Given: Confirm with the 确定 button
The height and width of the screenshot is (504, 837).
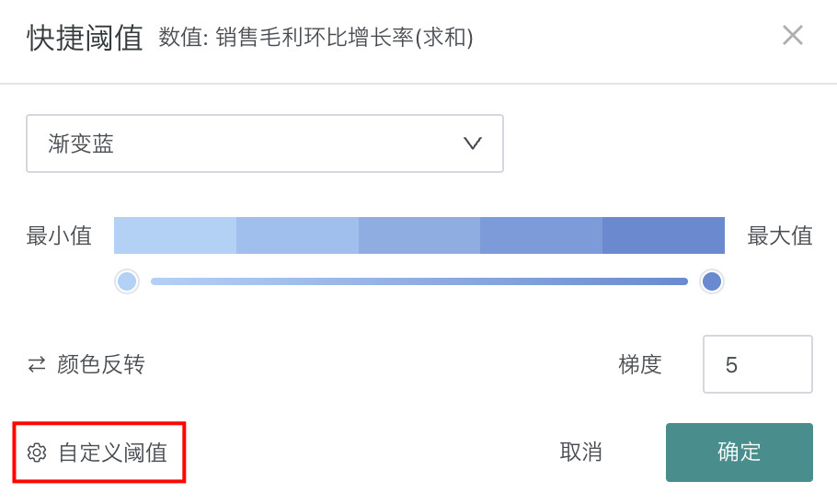Looking at the screenshot, I should pos(739,452).
